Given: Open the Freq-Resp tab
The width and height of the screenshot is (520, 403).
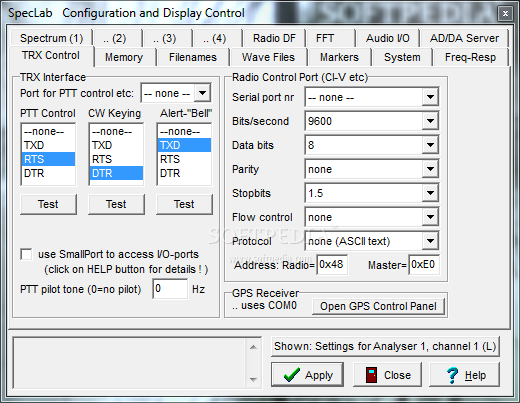Looking at the screenshot, I should 470,57.
